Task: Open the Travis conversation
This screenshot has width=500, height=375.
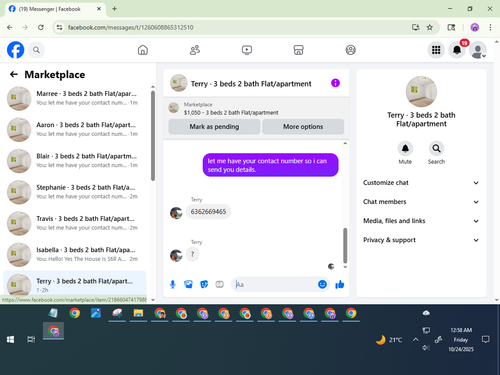Action: pyautogui.click(x=75, y=223)
